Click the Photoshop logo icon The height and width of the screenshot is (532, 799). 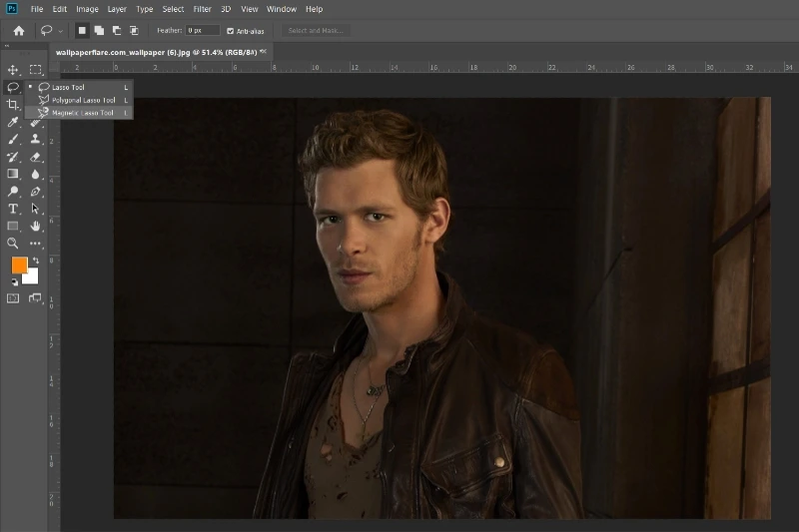(11, 9)
